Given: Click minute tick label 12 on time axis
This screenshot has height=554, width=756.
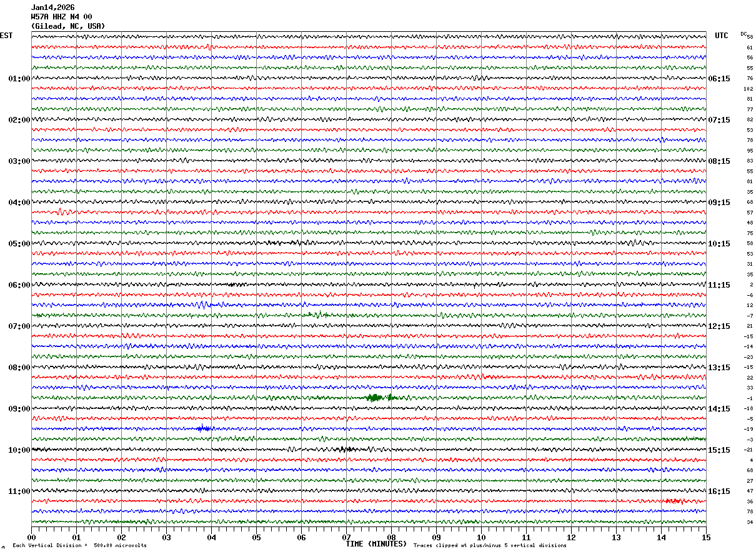Looking at the screenshot, I should click(571, 537).
